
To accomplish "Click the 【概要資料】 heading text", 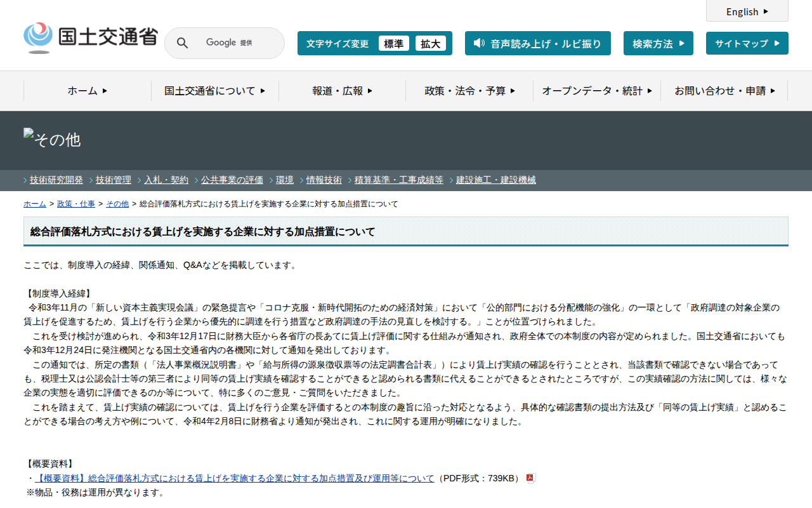I will pos(50,464).
